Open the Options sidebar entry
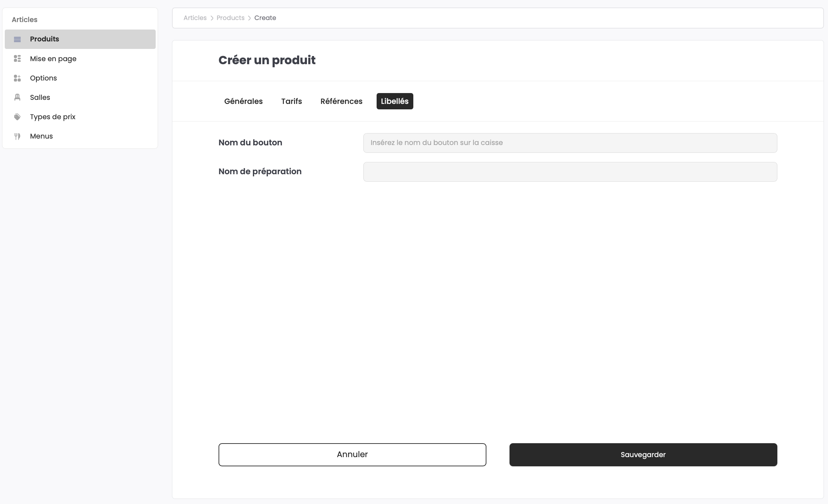828x504 pixels. point(43,78)
